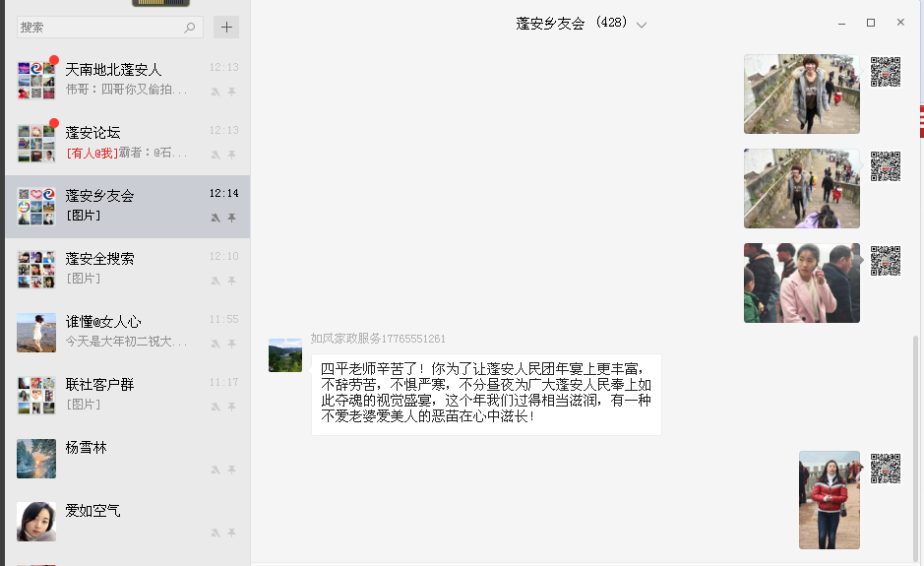Click the search magnifier icon
Viewport: 924px width, 566px height.
tap(190, 28)
